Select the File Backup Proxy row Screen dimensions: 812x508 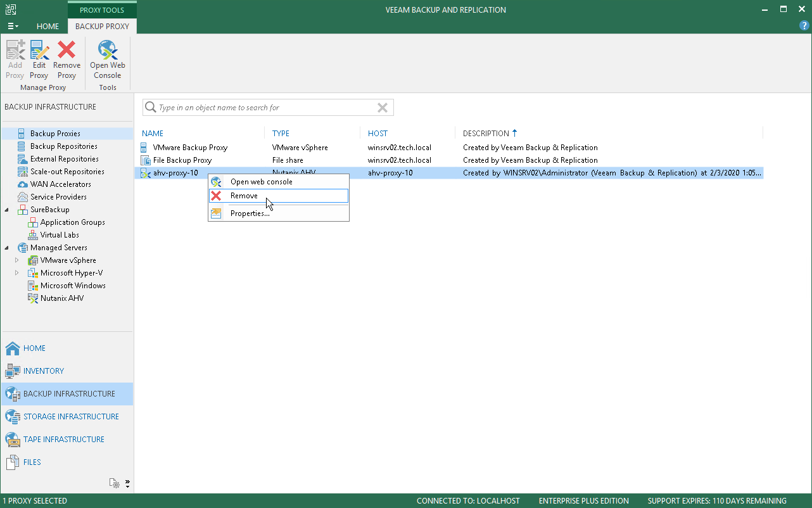[448, 160]
